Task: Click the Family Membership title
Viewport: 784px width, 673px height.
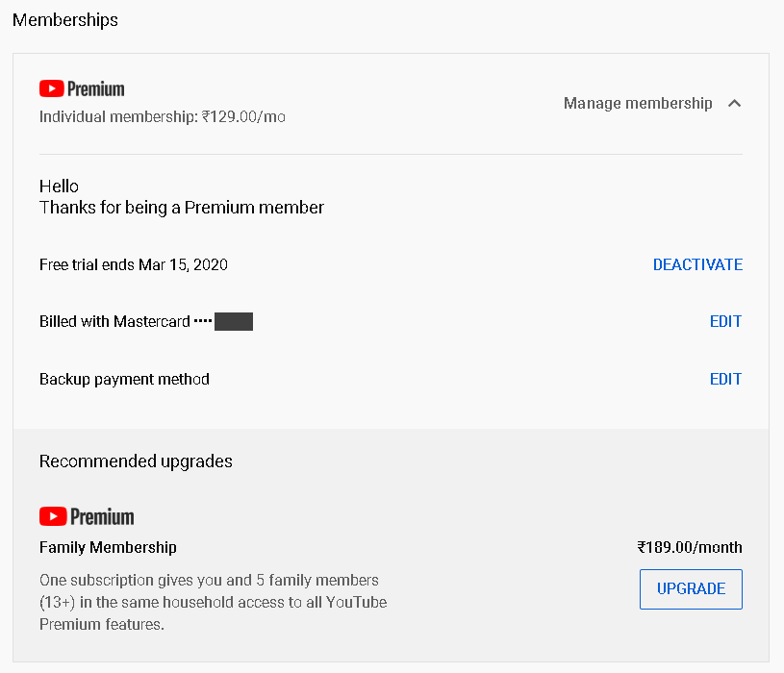Action: [108, 547]
